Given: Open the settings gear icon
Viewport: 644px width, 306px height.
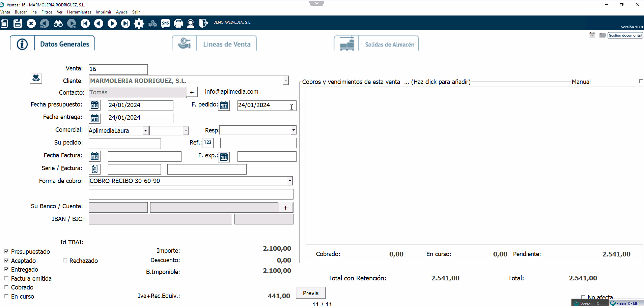Looking at the screenshot, I should click(x=139, y=23).
